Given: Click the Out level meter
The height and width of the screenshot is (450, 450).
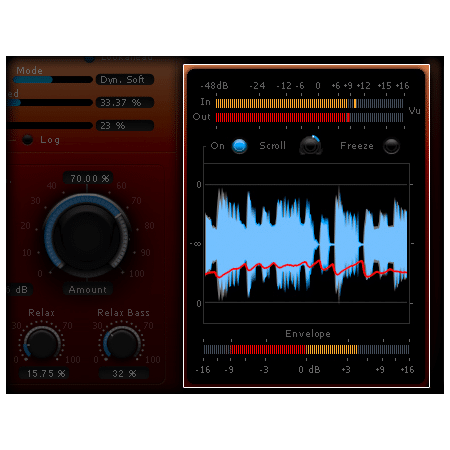Looking at the screenshot, I should [309, 117].
